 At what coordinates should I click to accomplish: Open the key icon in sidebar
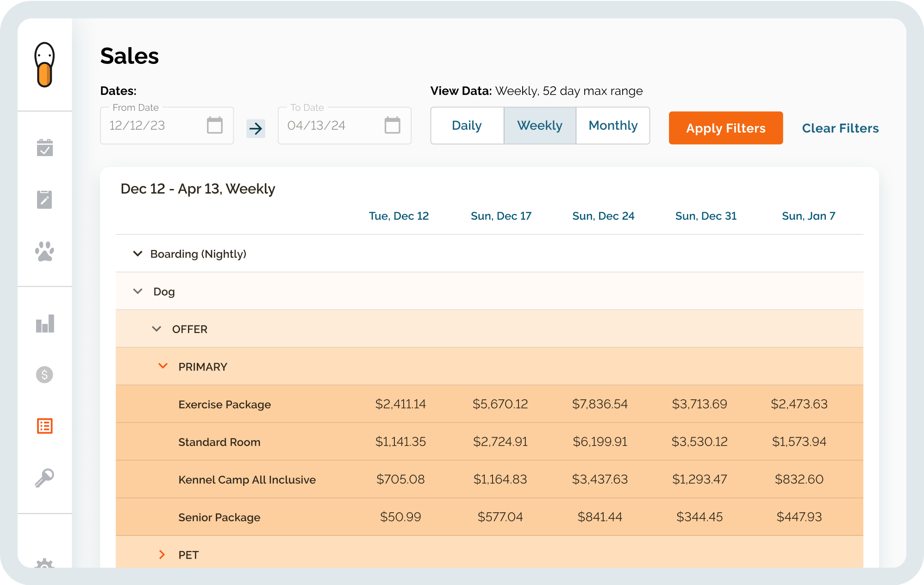44,478
